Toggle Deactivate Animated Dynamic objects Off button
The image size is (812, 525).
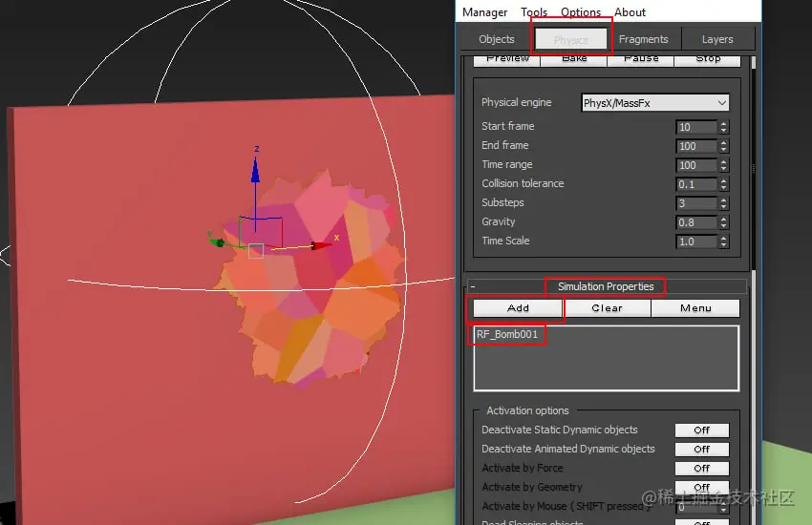(x=702, y=450)
